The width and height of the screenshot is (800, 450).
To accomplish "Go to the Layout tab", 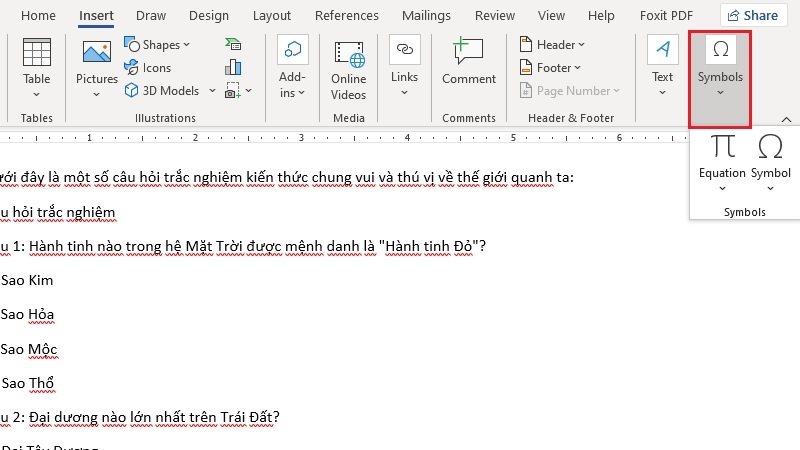I will tap(271, 16).
